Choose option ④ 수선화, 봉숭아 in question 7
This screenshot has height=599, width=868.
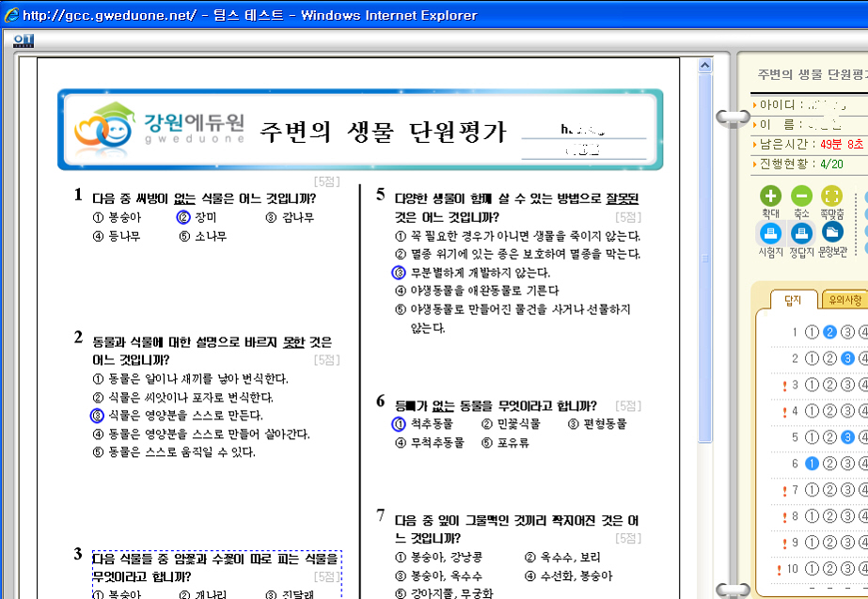click(x=568, y=576)
